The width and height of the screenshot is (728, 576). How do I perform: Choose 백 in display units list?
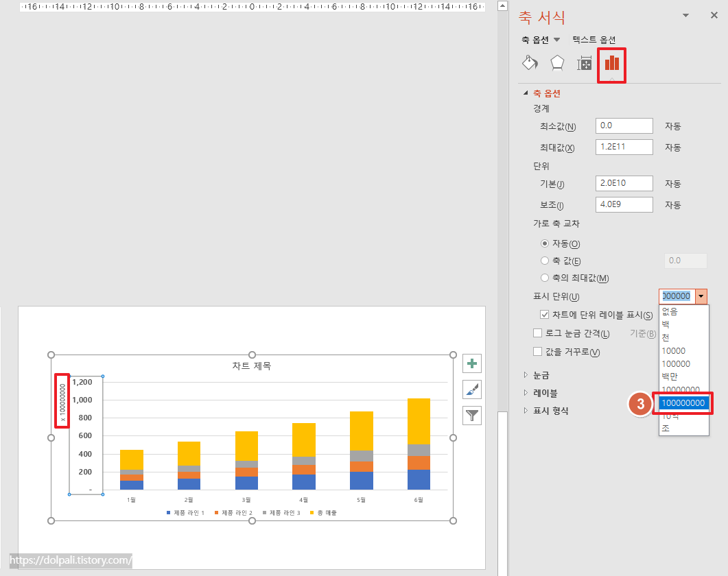[x=683, y=324]
